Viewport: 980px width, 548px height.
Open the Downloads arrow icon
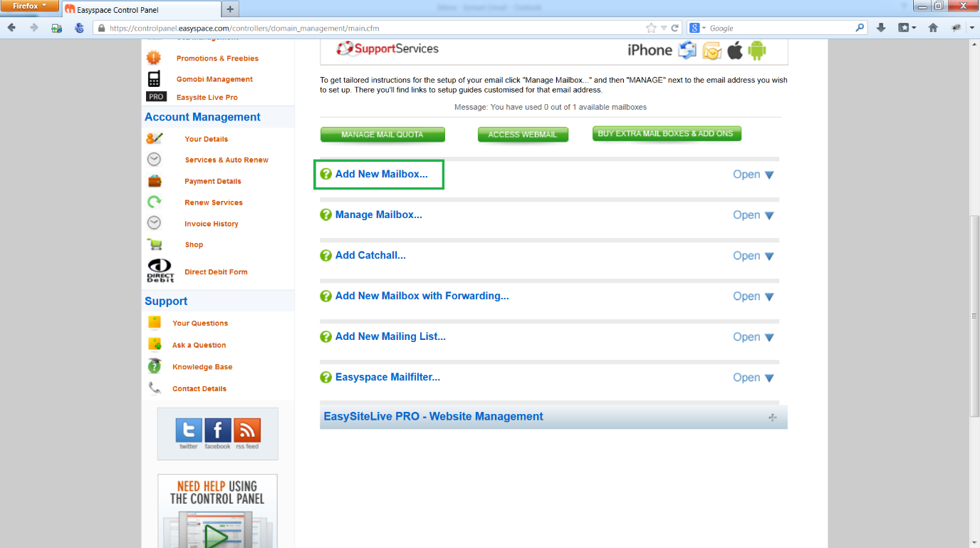pyautogui.click(x=881, y=28)
